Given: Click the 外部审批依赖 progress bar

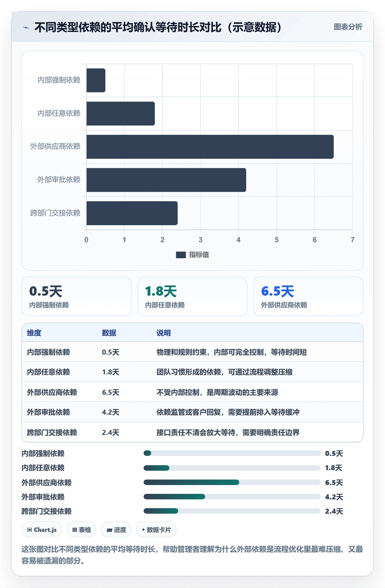Looking at the screenshot, I should click(232, 497).
